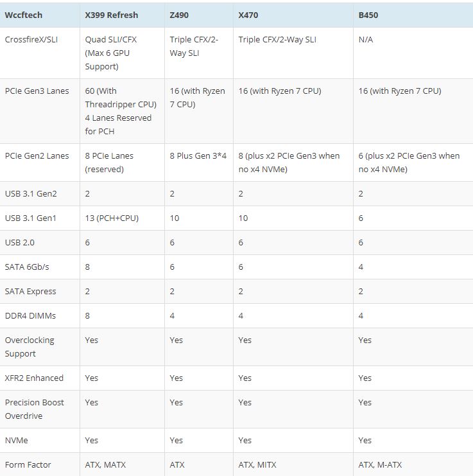This screenshot has width=473, height=476.
Task: Select the PCIe Gen3 Lanes row label
Action: pos(37,91)
